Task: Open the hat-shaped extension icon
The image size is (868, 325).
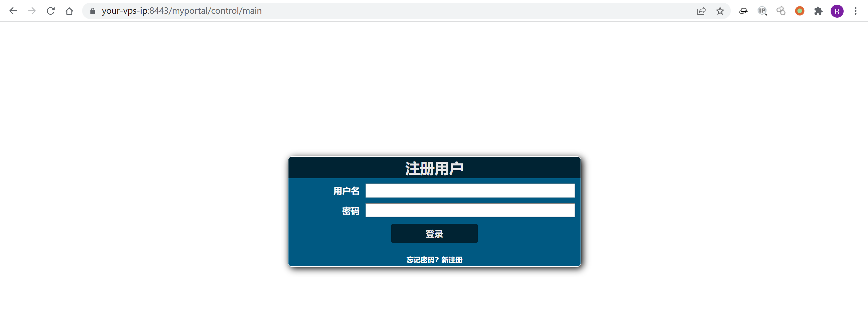Action: (x=743, y=11)
